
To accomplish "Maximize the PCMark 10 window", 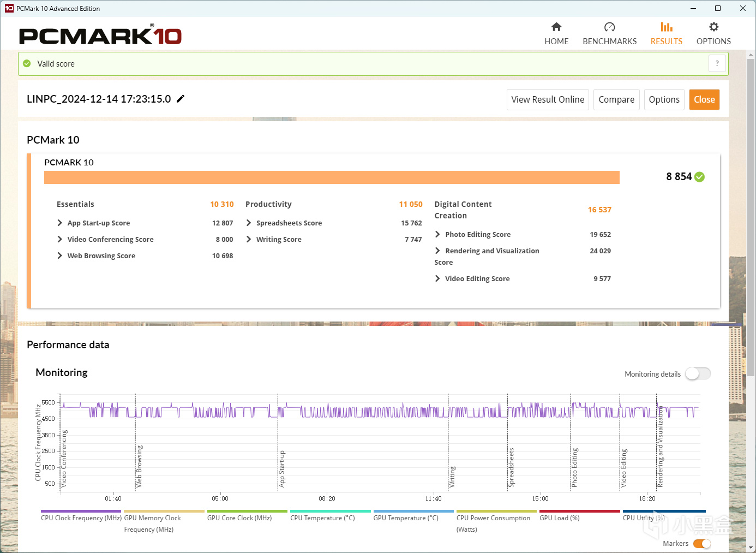I will 718,8.
